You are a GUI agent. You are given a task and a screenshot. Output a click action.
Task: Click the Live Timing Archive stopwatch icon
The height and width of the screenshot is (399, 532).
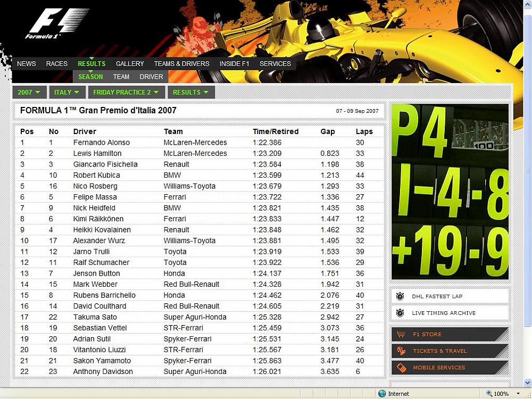click(x=400, y=313)
